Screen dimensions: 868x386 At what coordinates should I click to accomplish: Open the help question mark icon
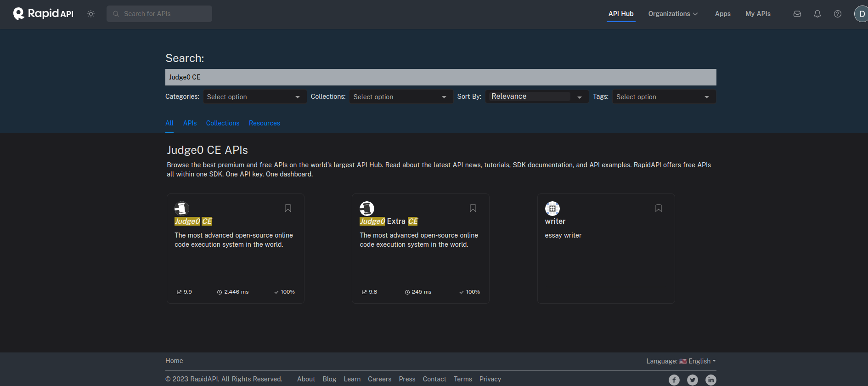pos(838,14)
